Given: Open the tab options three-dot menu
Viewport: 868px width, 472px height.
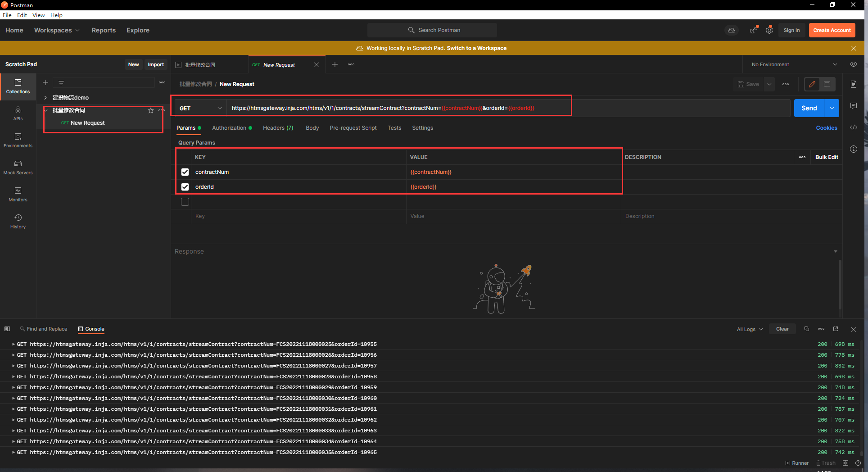Looking at the screenshot, I should [x=351, y=64].
